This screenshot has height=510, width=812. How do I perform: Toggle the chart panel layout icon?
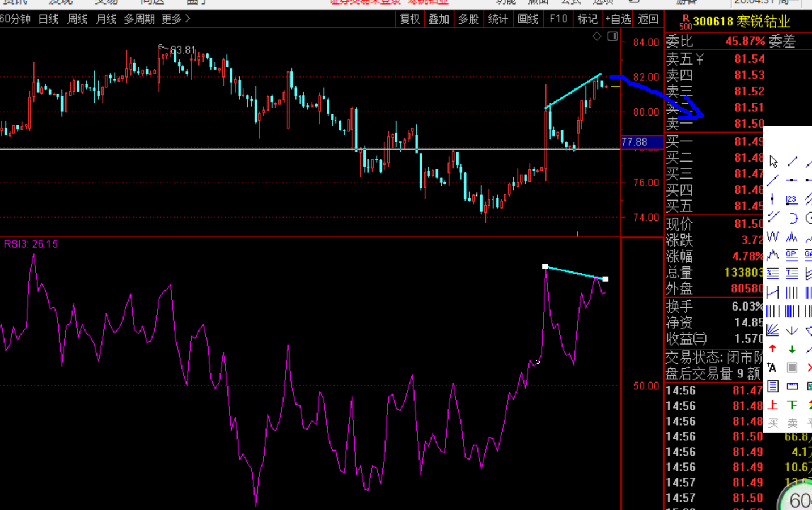click(x=613, y=36)
